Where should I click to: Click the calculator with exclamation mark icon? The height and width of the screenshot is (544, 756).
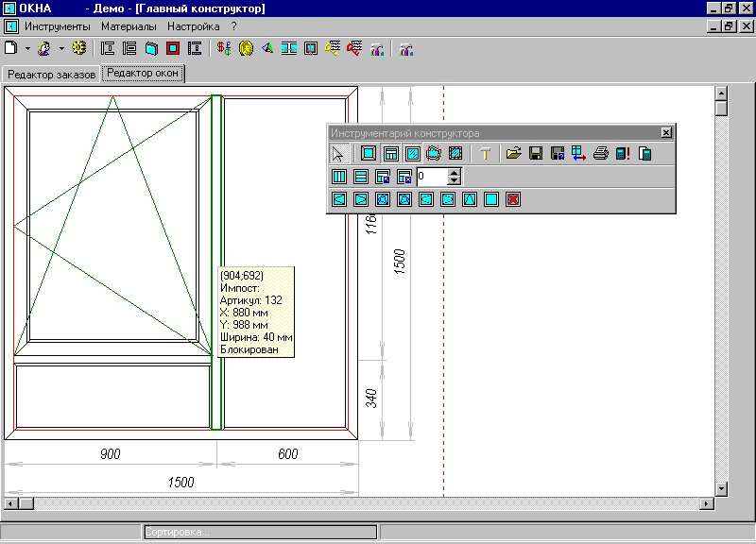[623, 153]
